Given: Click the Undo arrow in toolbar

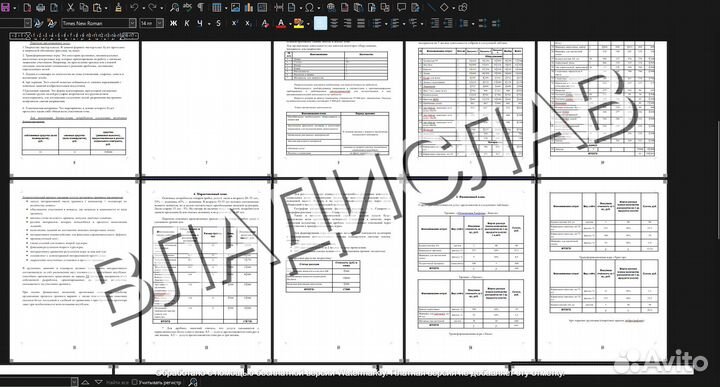Looking at the screenshot, I should click(134, 7).
